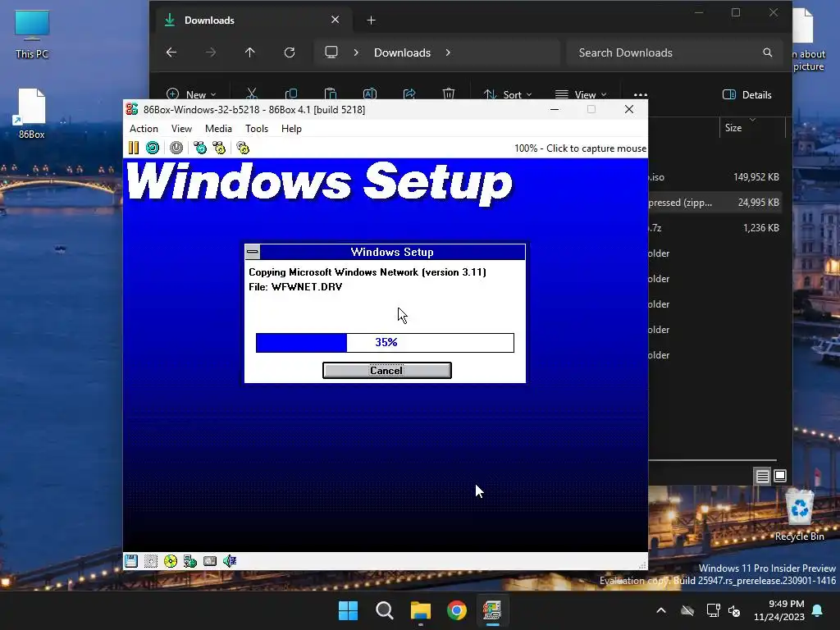Open the Tools menu in 86Box
840x630 pixels.
pyautogui.click(x=257, y=129)
